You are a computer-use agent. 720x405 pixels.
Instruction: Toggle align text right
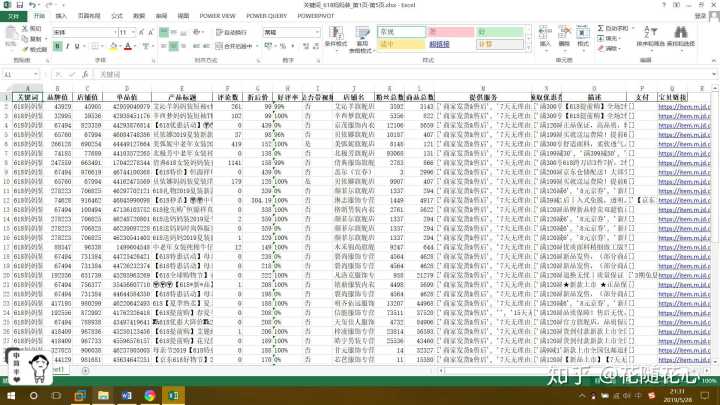tap(183, 46)
